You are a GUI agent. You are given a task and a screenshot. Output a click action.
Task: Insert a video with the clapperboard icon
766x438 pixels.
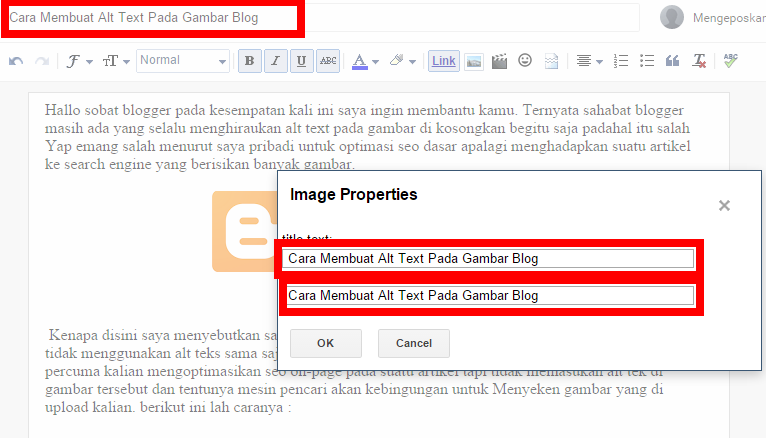pyautogui.click(x=500, y=61)
